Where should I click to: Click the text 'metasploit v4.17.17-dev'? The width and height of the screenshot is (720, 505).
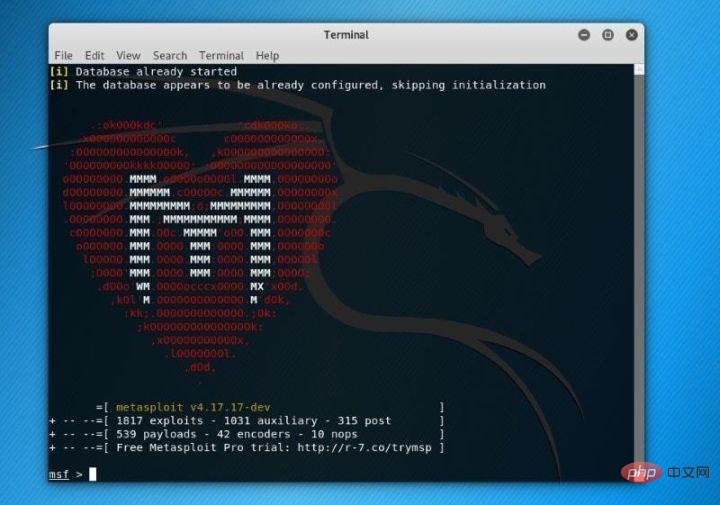[x=193, y=407]
